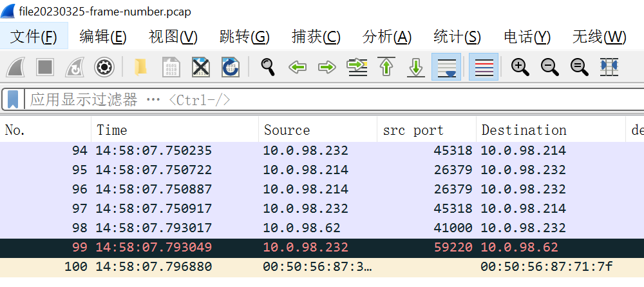Go forward with the right green arrow
The image size is (644, 287).
click(x=327, y=66)
